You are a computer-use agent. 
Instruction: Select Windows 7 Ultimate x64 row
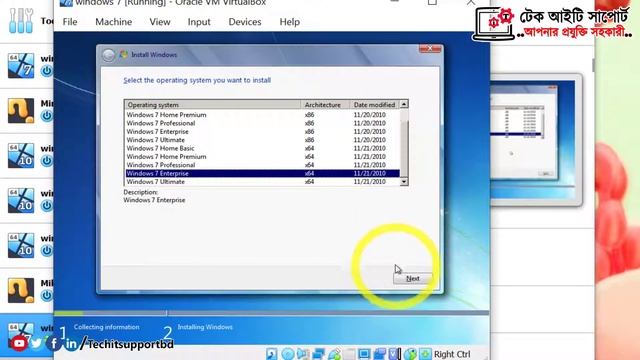[x=262, y=182]
